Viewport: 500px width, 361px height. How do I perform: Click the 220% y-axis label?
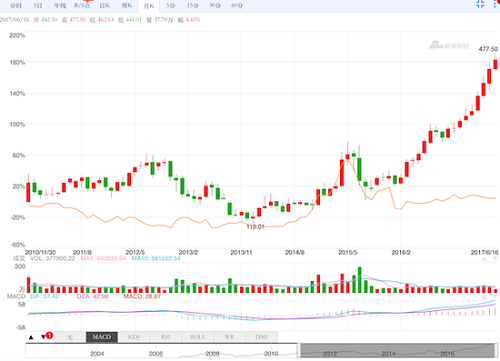click(17, 35)
